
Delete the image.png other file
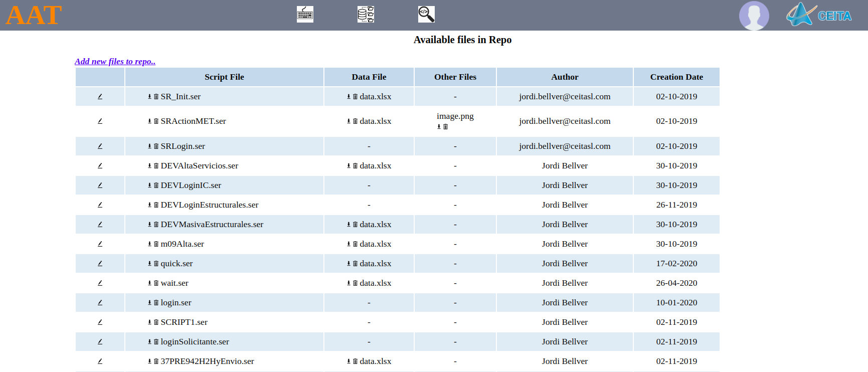coord(445,127)
